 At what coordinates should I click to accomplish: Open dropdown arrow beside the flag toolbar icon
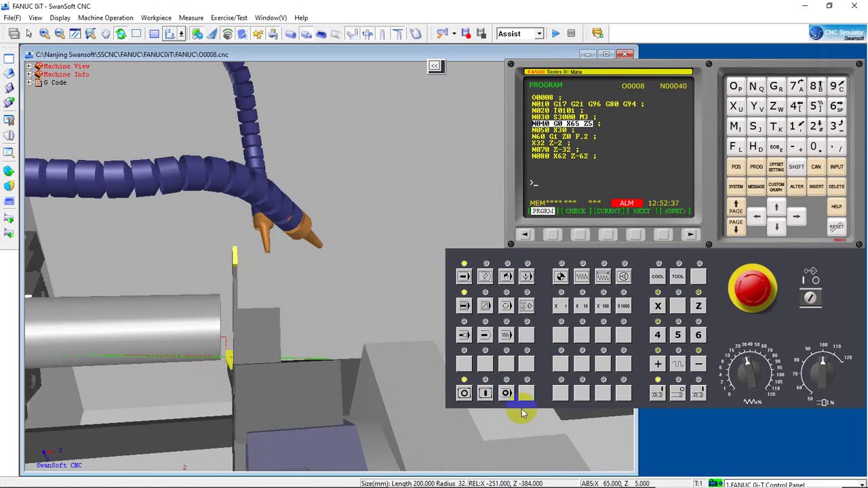[454, 34]
